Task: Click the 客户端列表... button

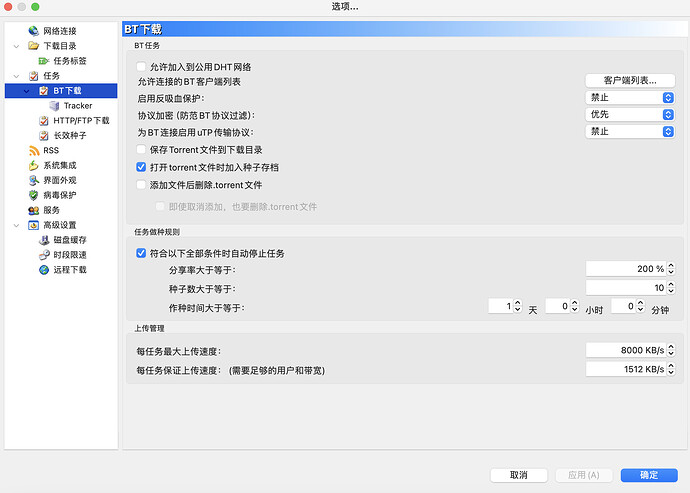Action: pyautogui.click(x=629, y=80)
